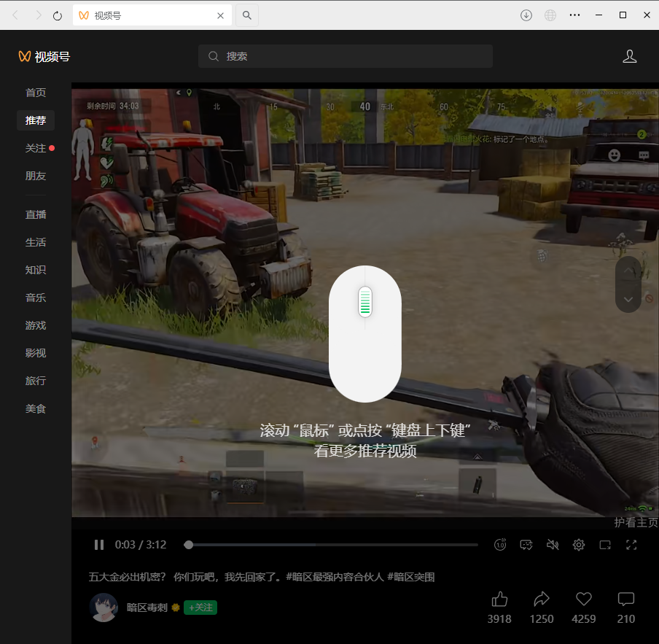Follow 暗区毒刺 with +关注 button
659x644 pixels.
tap(200, 608)
